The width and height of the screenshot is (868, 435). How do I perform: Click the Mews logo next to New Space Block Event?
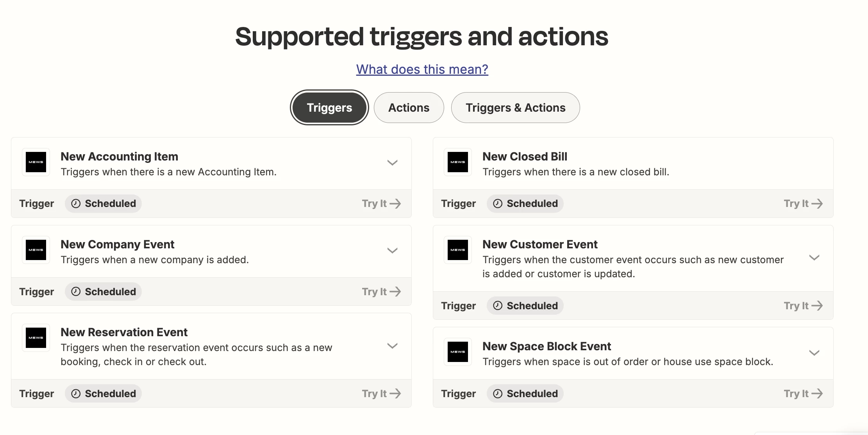click(458, 352)
